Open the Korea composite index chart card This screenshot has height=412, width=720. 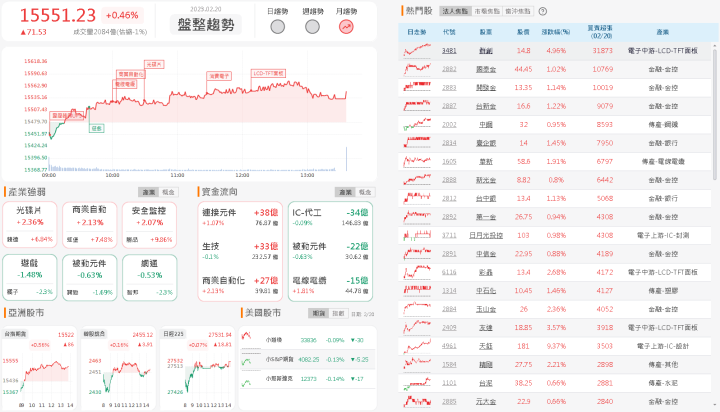point(118,368)
